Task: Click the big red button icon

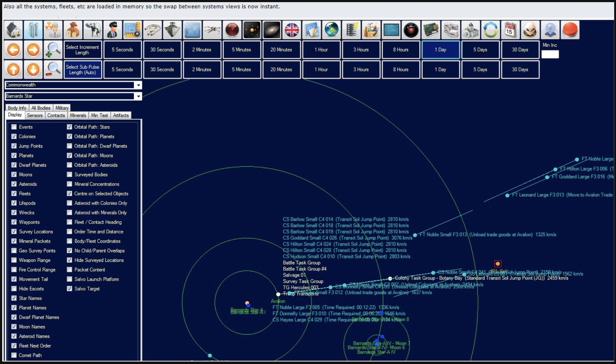Action: (570, 30)
